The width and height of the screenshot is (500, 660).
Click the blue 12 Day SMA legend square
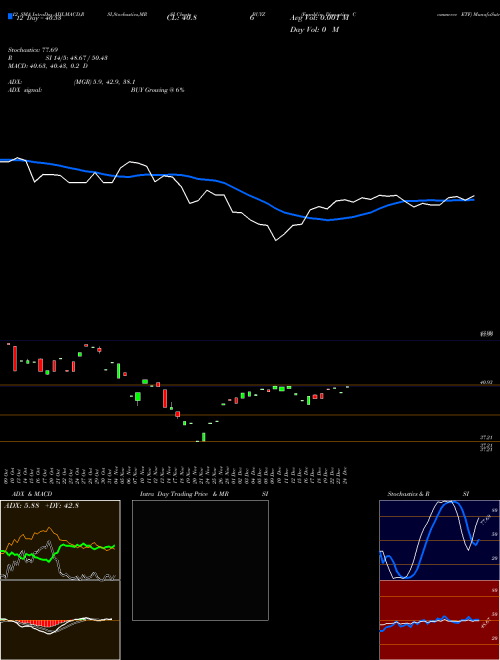click(11, 17)
